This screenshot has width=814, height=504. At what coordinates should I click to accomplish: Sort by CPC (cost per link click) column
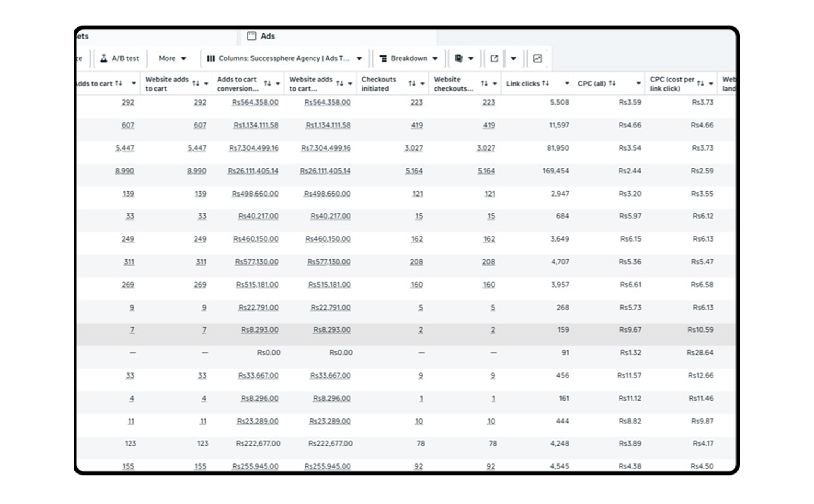(701, 83)
